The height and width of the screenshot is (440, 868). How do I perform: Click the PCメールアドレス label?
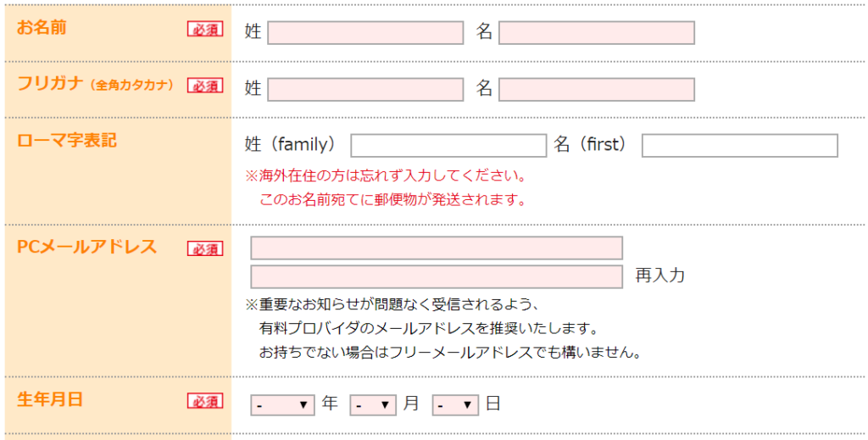[87, 247]
